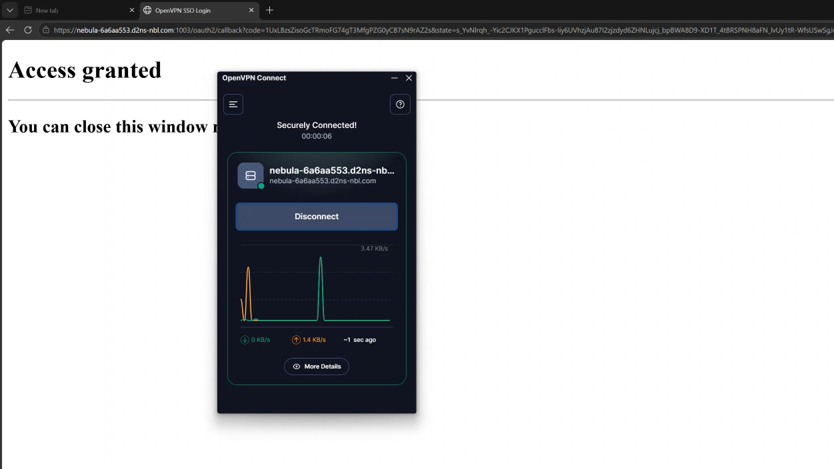Switch to the OpenVPN SSO Login tab
The width and height of the screenshot is (834, 469).
pos(198,10)
